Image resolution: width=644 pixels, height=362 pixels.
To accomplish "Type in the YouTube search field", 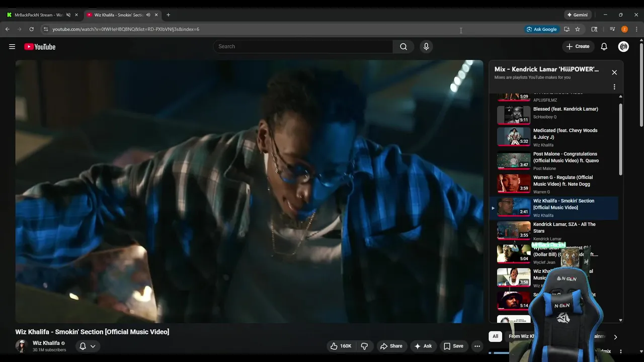I will pyautogui.click(x=303, y=46).
